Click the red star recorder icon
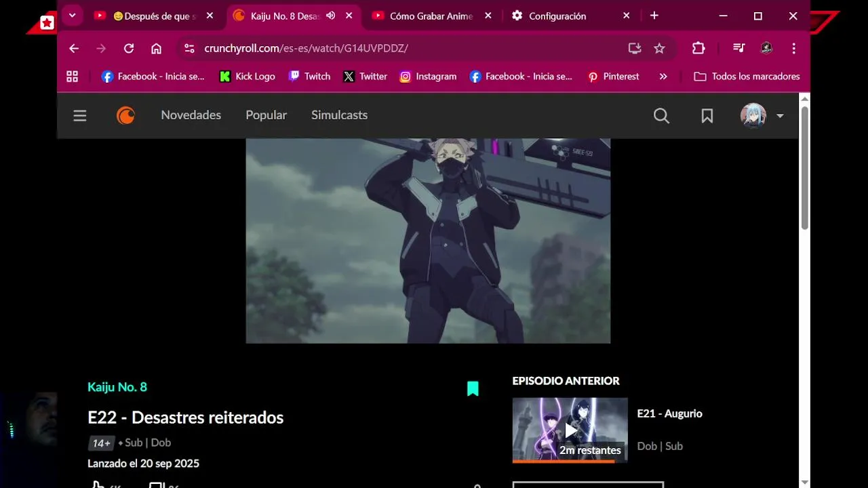868x488 pixels. (x=47, y=23)
